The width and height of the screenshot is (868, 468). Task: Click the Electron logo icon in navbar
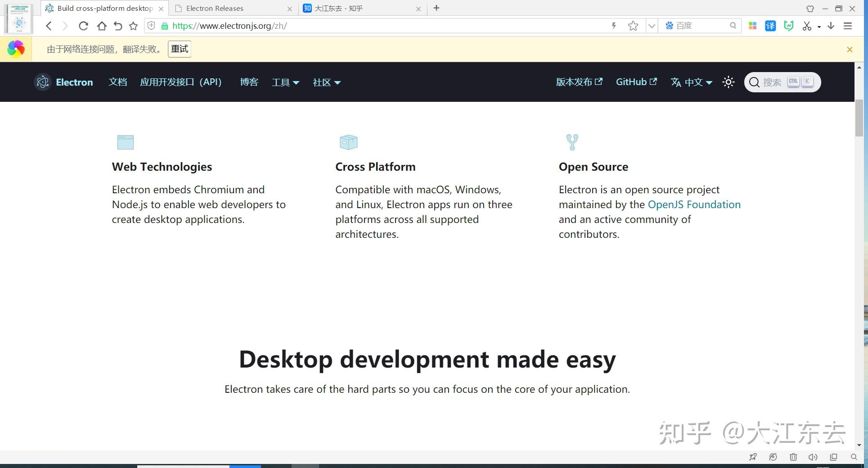tap(43, 82)
